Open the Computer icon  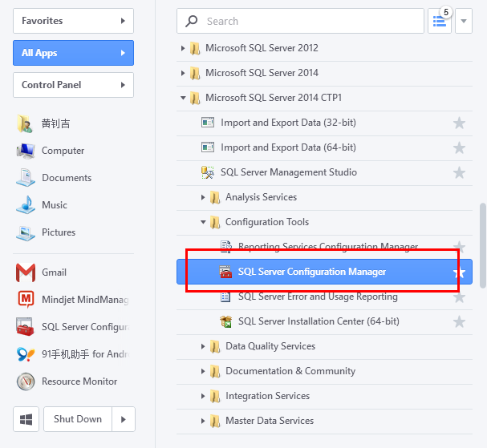[26, 151]
